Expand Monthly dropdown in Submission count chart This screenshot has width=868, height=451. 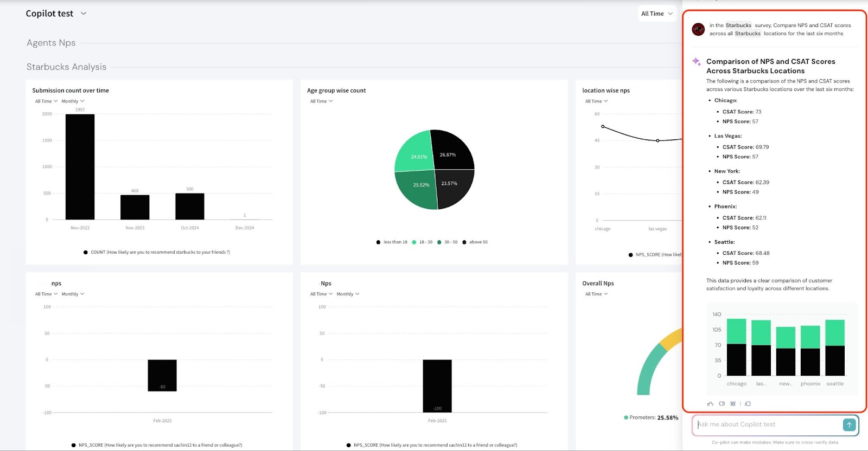tap(73, 101)
